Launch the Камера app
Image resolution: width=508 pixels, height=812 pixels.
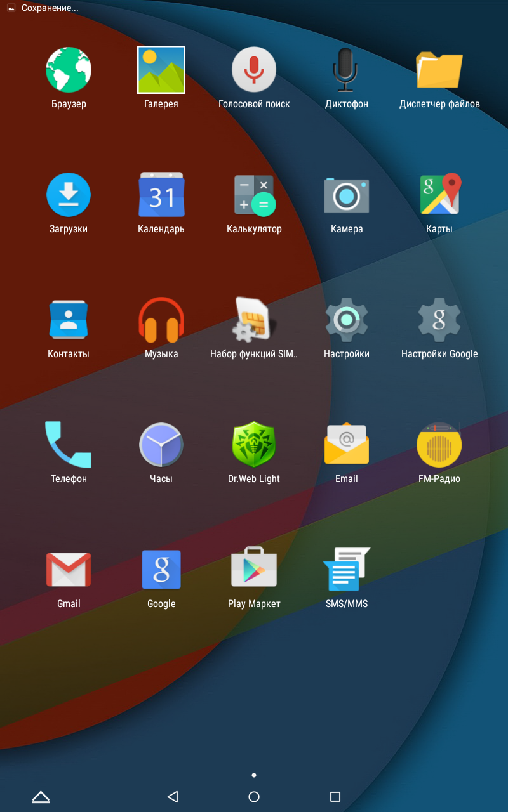[x=346, y=195]
